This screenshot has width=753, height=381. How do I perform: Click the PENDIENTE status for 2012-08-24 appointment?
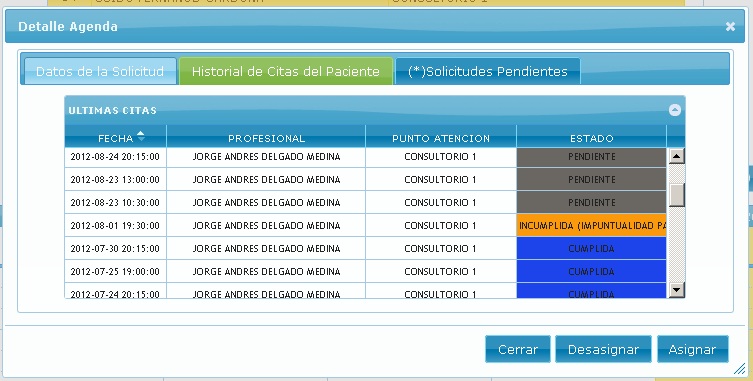pos(592,157)
